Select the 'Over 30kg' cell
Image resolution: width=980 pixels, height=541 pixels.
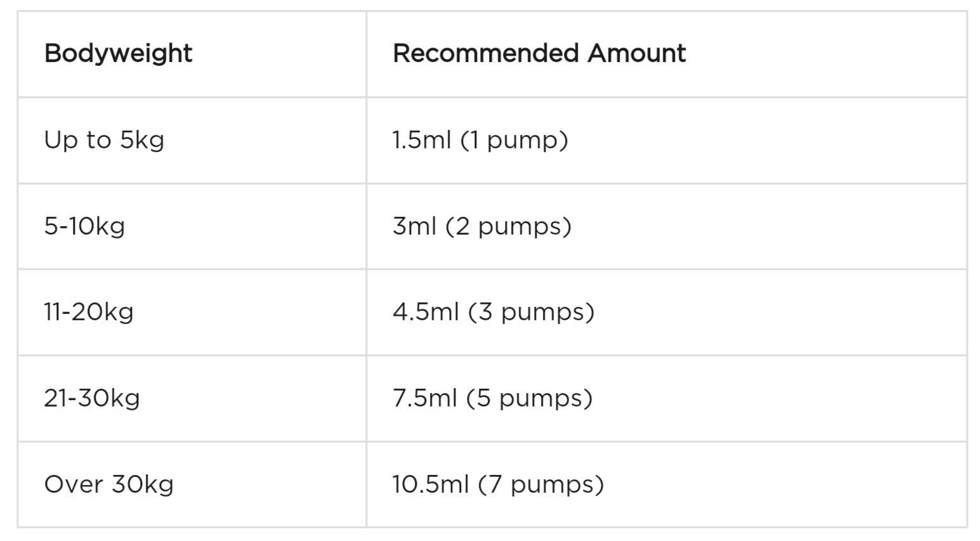click(108, 485)
